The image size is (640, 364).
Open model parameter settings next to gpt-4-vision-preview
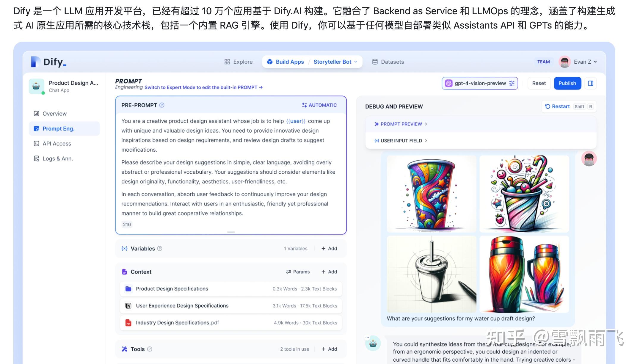[512, 83]
